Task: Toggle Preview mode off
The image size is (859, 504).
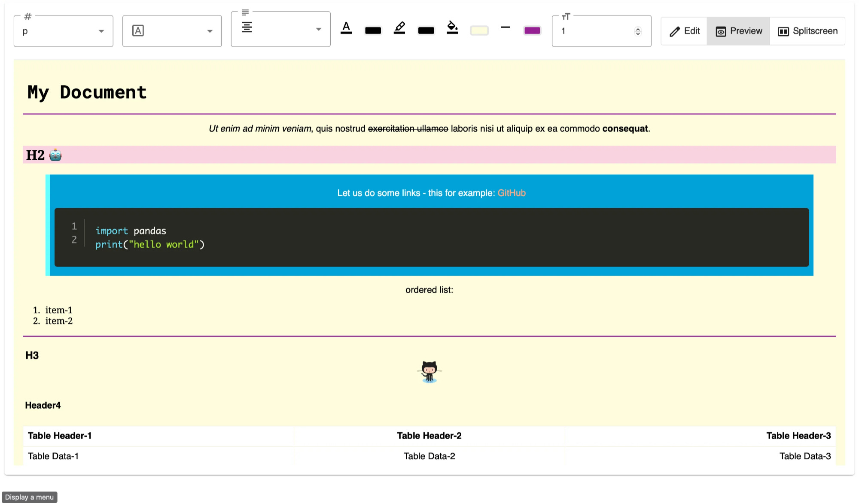Action: (738, 31)
